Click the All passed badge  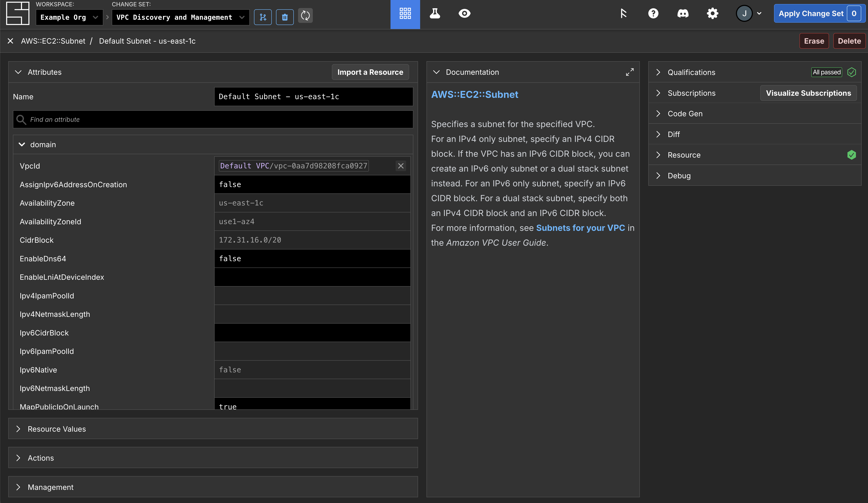tap(827, 72)
